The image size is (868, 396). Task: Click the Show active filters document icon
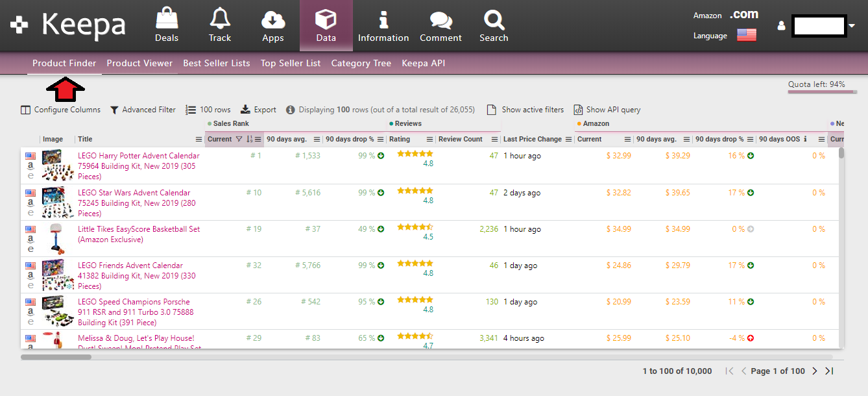[x=492, y=110]
